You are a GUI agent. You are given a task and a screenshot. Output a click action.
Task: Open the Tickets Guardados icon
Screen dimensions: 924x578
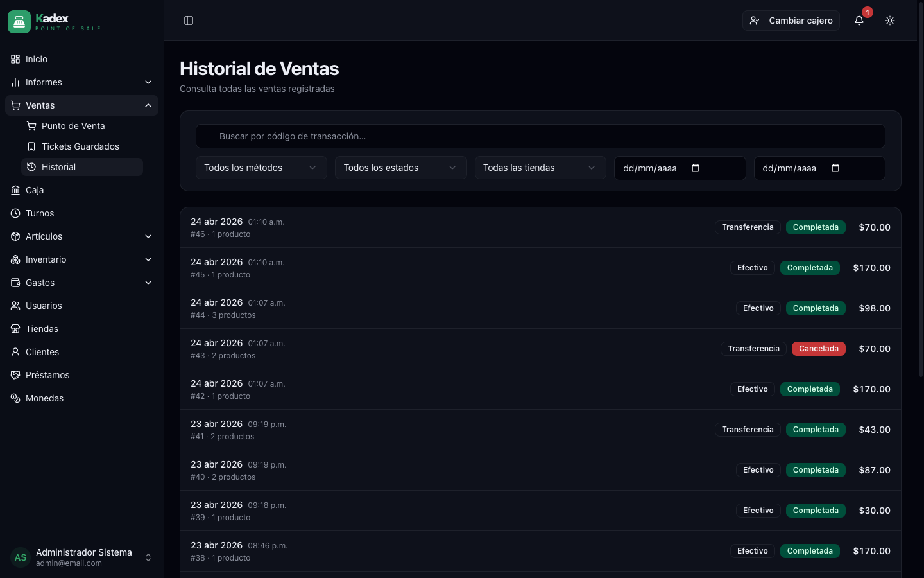click(x=31, y=146)
